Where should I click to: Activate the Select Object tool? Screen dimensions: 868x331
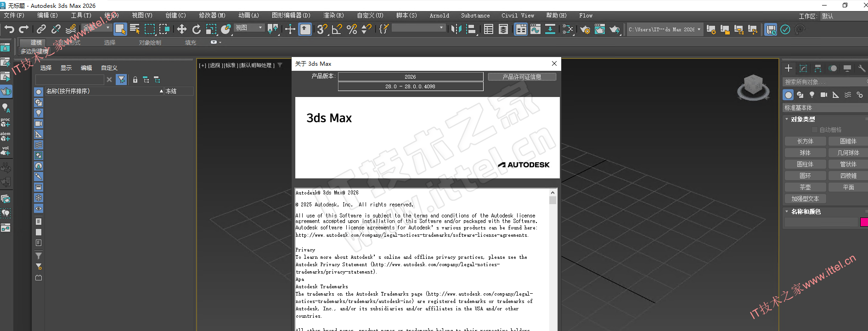coord(120,29)
